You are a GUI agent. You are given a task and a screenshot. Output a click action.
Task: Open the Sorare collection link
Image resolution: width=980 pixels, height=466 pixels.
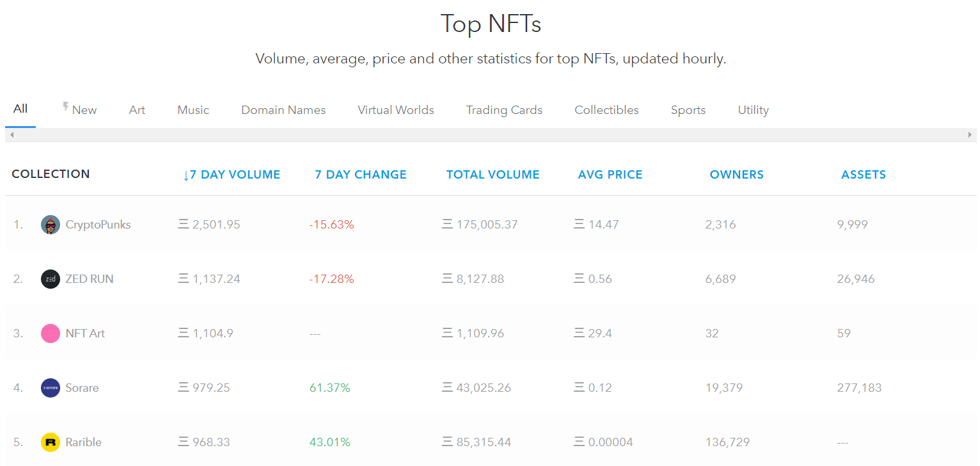coord(82,388)
